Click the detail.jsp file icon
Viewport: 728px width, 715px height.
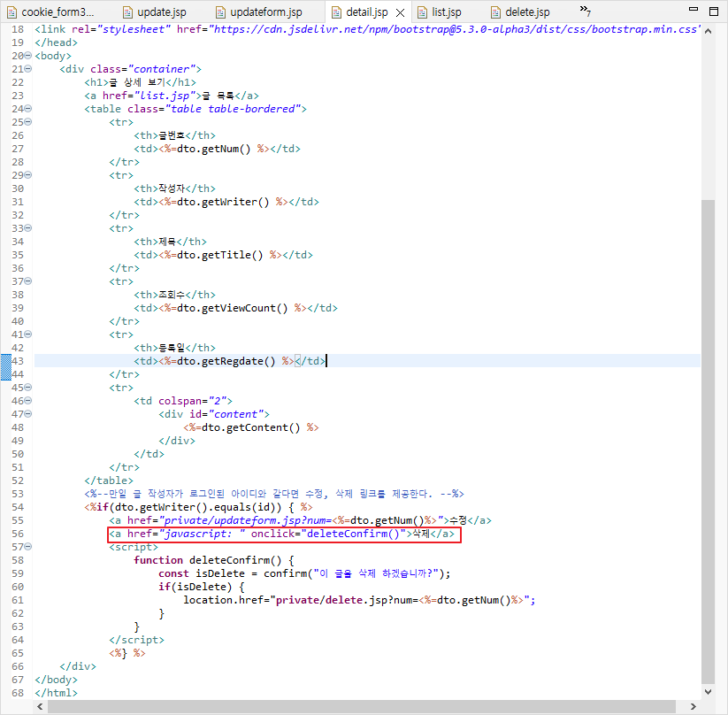[337, 12]
